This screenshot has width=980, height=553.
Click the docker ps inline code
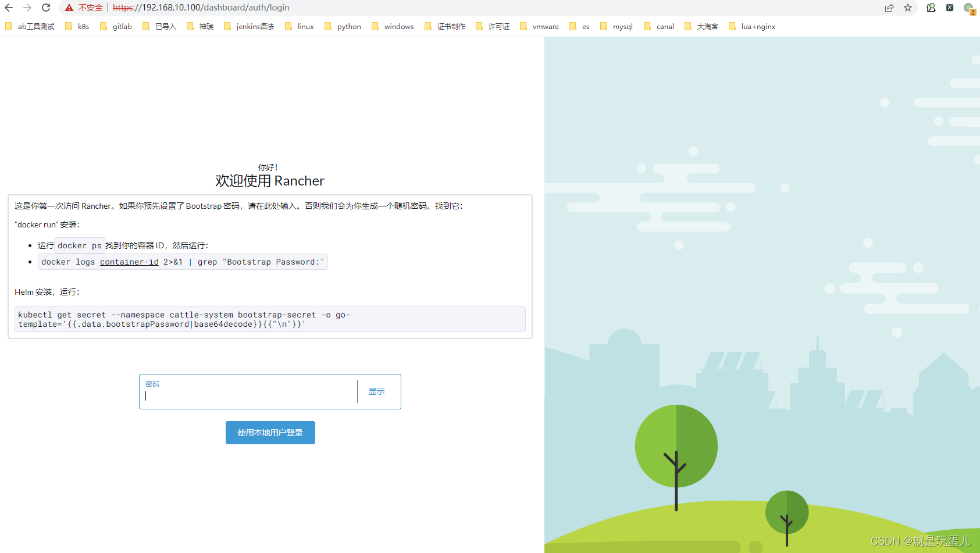click(x=80, y=245)
